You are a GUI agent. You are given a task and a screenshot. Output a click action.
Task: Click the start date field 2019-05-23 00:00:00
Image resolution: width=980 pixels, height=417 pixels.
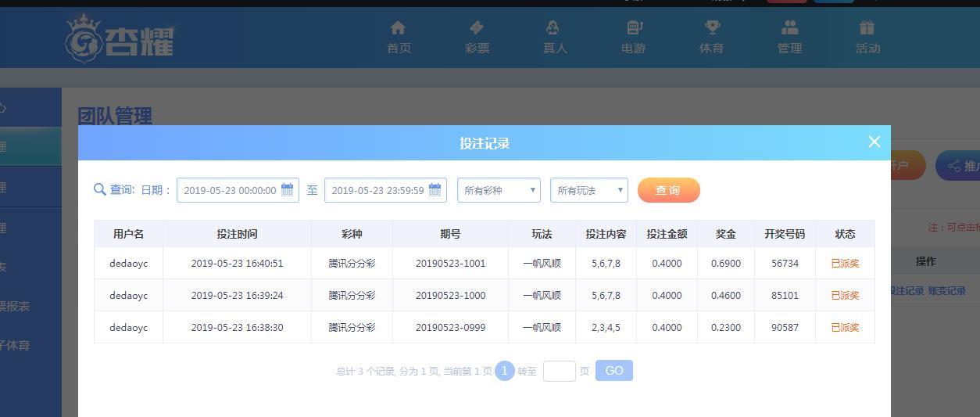click(238, 190)
